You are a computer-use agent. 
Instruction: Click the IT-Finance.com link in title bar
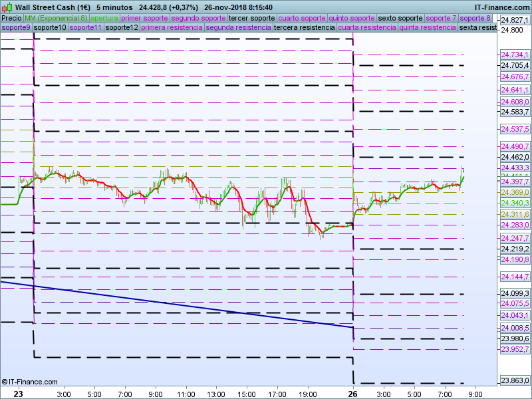click(497, 7)
